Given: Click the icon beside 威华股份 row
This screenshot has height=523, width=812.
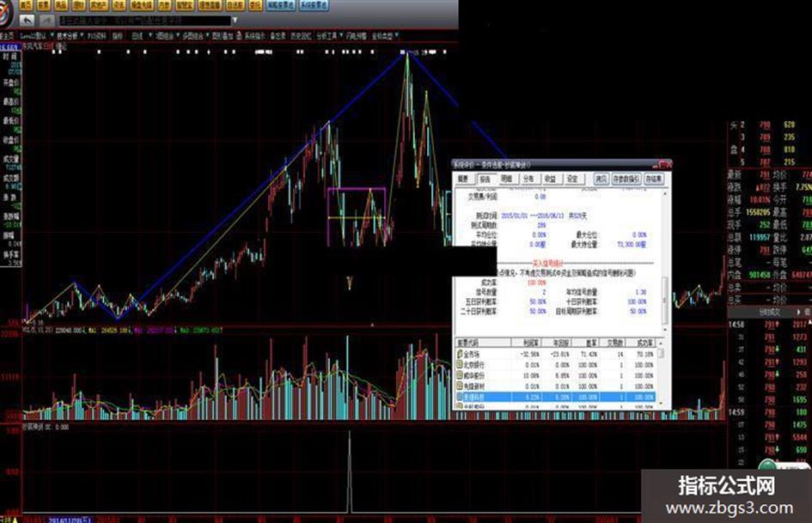Looking at the screenshot, I should (x=460, y=376).
